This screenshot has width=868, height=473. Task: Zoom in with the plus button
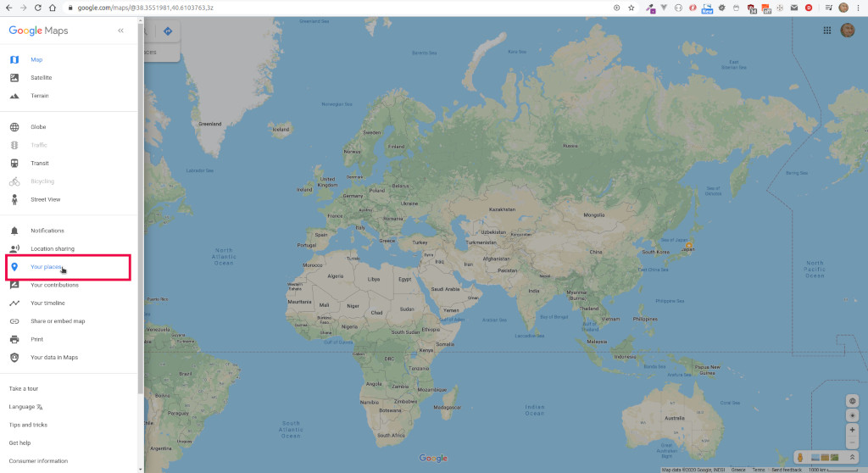853,430
